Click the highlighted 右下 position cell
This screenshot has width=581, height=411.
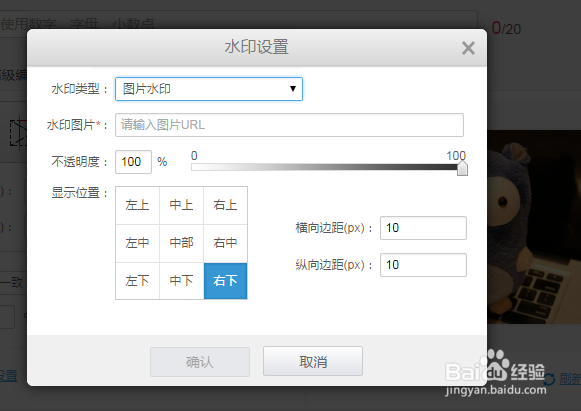tap(225, 281)
